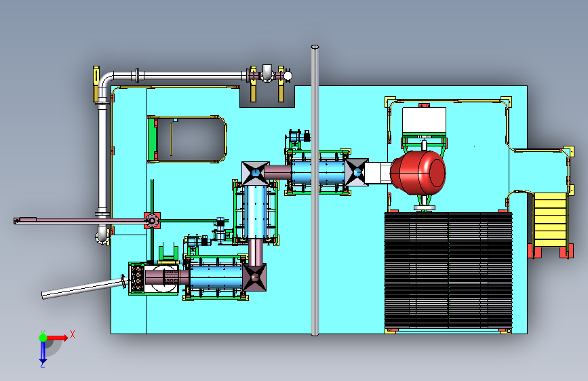
Task: Click the red X axis arrow of triad
Action: 57,338
